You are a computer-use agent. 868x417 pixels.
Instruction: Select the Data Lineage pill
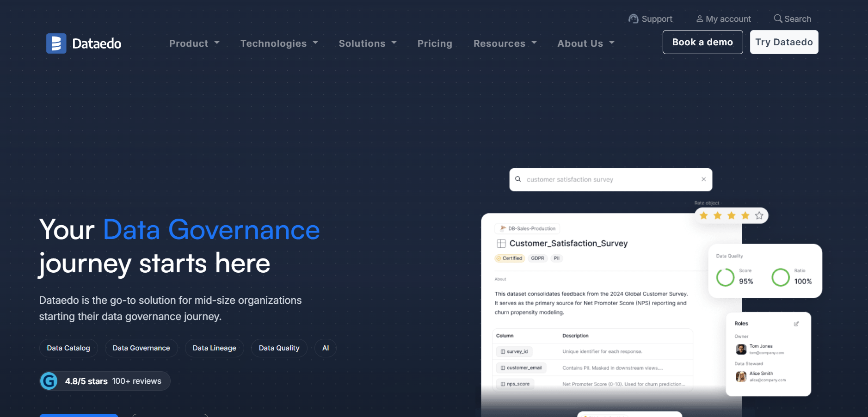click(215, 348)
